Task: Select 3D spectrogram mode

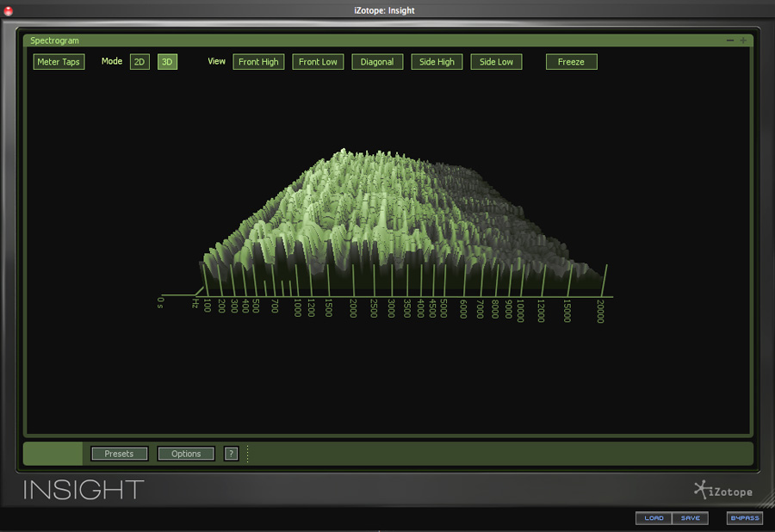Action: 167,62
